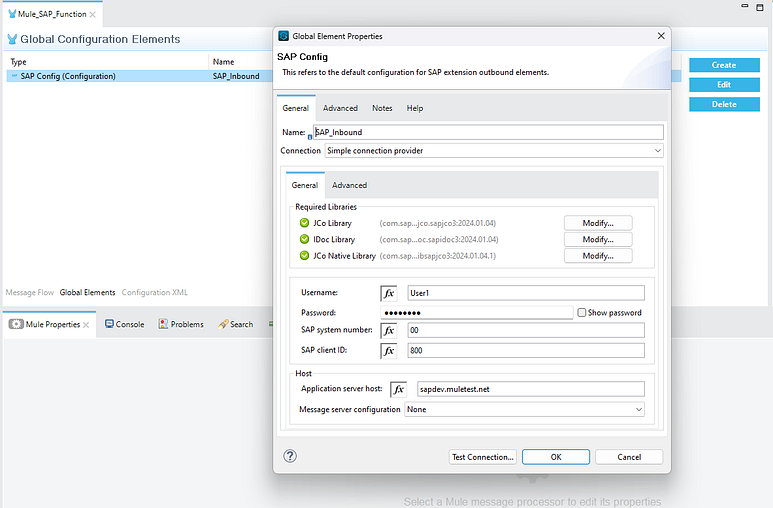Image resolution: width=773 pixels, height=508 pixels.
Task: Click the Delete button
Action: (x=724, y=105)
